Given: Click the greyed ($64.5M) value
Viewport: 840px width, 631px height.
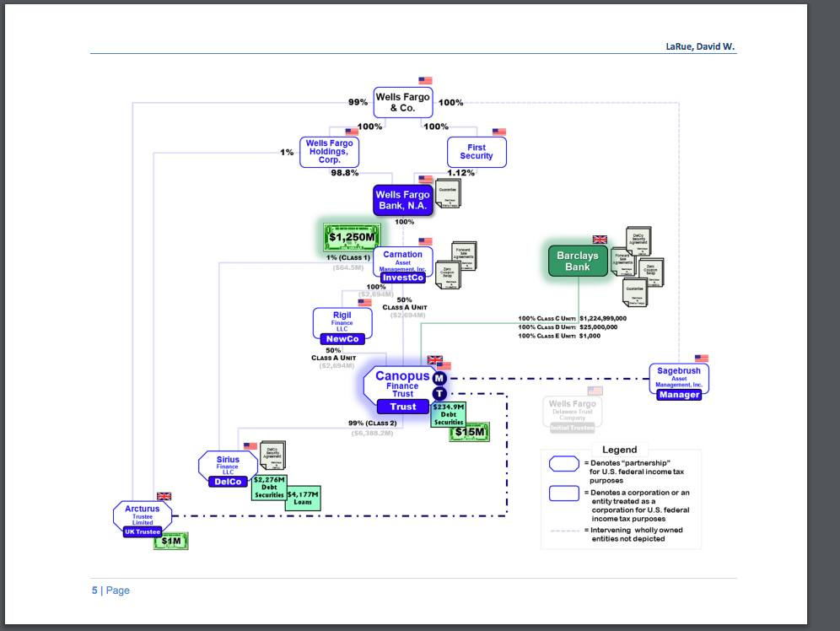Looking at the screenshot, I should point(348,267).
